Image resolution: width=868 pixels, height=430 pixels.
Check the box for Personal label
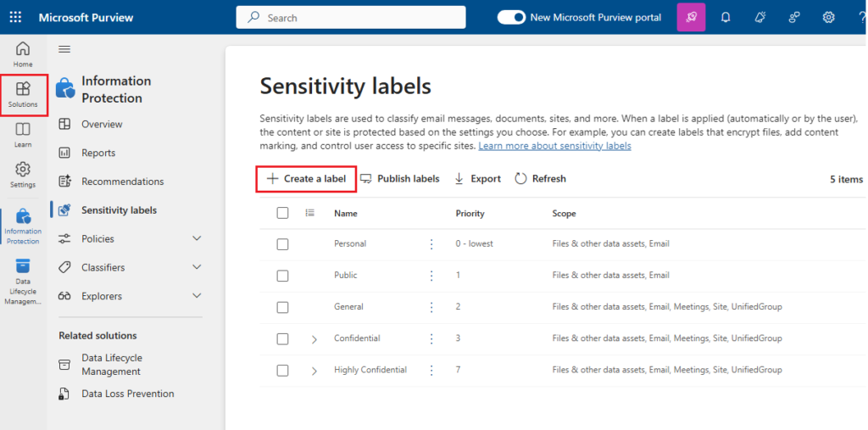282,244
